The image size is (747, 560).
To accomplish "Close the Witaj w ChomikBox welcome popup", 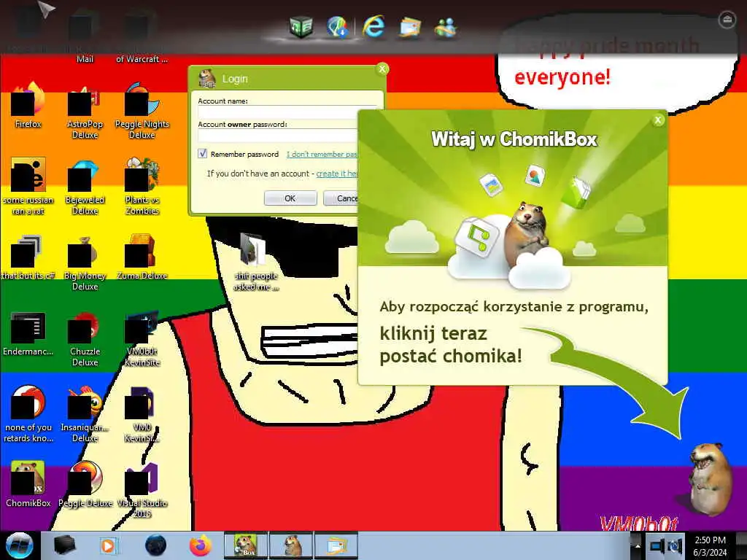I will pyautogui.click(x=658, y=120).
